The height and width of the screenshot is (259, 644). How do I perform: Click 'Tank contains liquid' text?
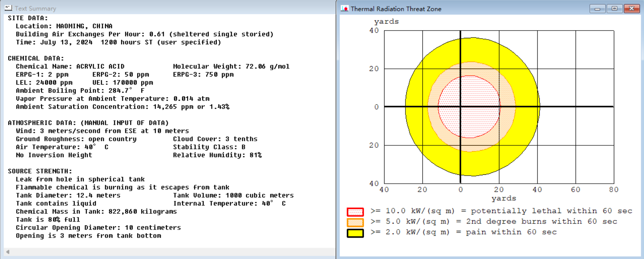(56, 203)
